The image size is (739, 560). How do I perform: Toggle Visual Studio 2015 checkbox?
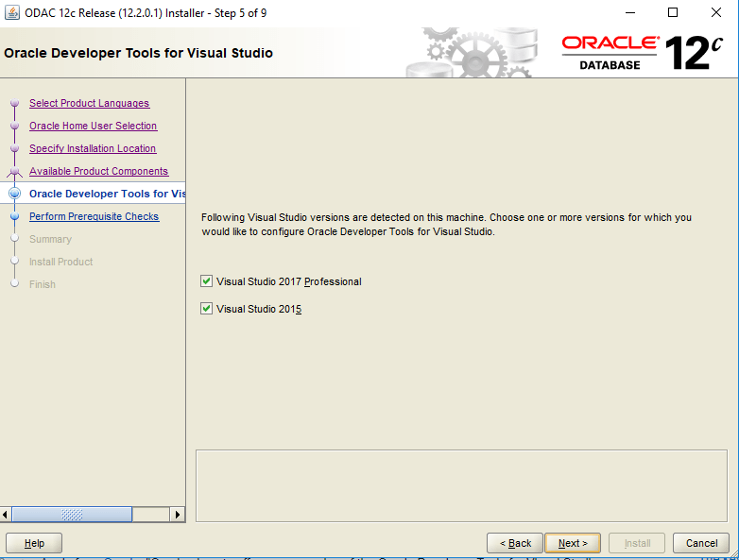(206, 309)
